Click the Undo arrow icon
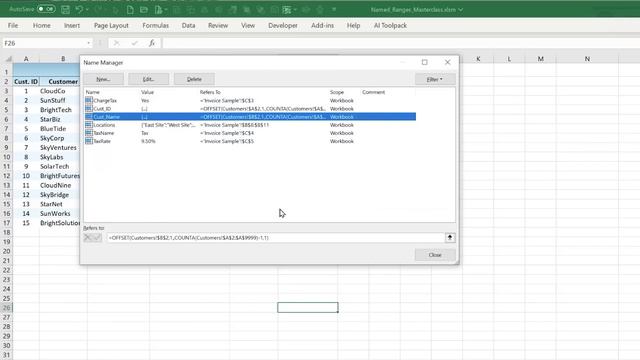This screenshot has height=360, width=640. (79, 9)
